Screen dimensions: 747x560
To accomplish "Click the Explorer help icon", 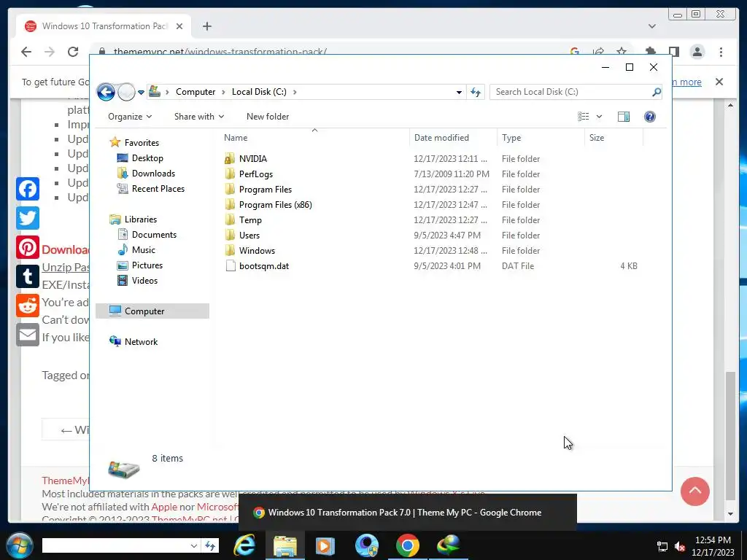I will (650, 117).
